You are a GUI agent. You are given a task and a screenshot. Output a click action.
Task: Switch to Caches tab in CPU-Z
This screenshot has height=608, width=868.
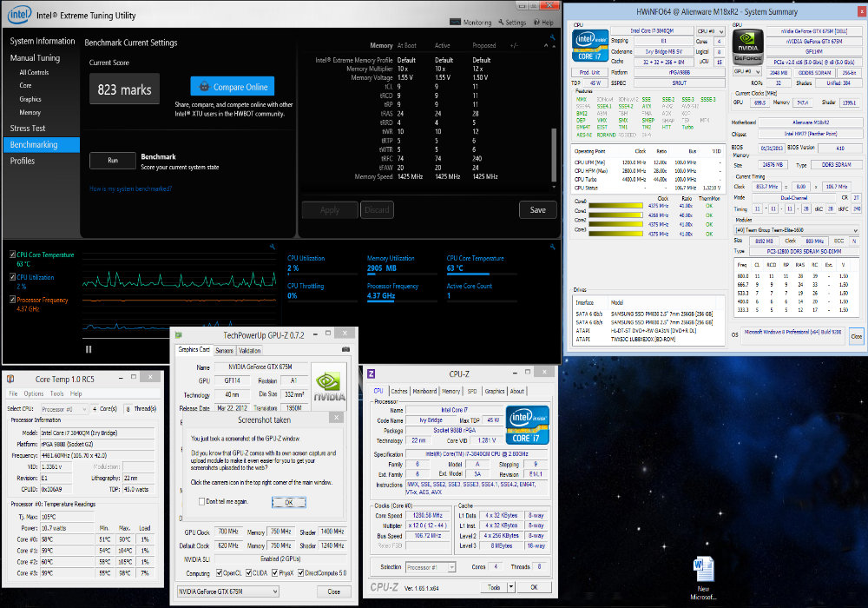pos(399,391)
